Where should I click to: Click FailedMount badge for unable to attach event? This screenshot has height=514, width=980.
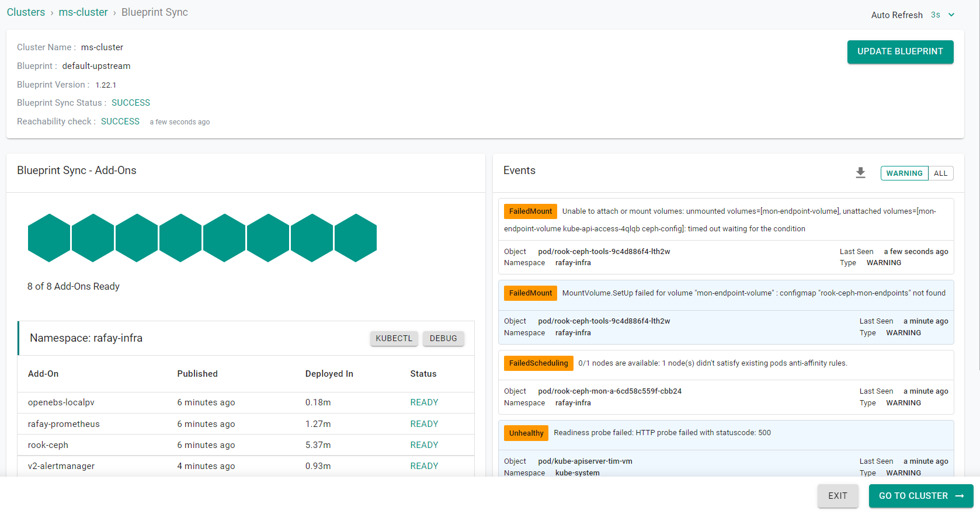pyautogui.click(x=530, y=211)
